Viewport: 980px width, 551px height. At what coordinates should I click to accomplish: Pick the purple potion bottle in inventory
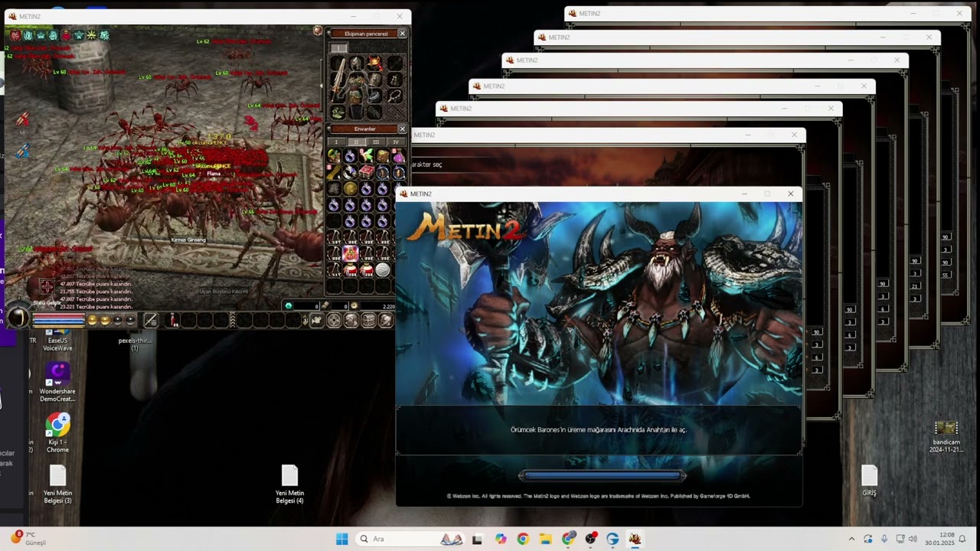point(398,156)
